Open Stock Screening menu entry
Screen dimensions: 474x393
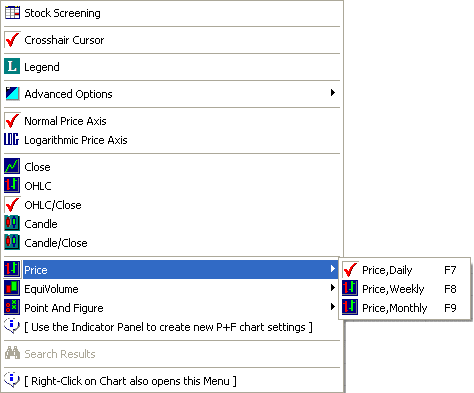[172, 13]
